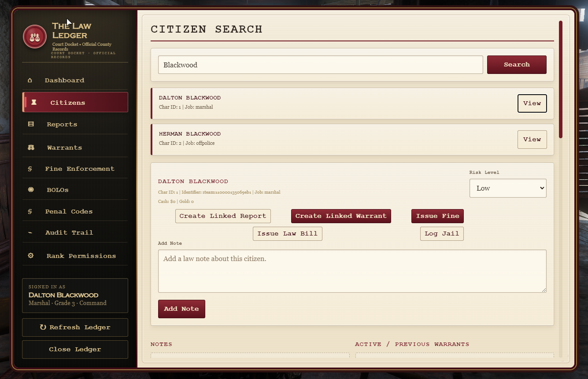The height and width of the screenshot is (379, 588).
Task: Click the Log Jail button
Action: tap(442, 234)
